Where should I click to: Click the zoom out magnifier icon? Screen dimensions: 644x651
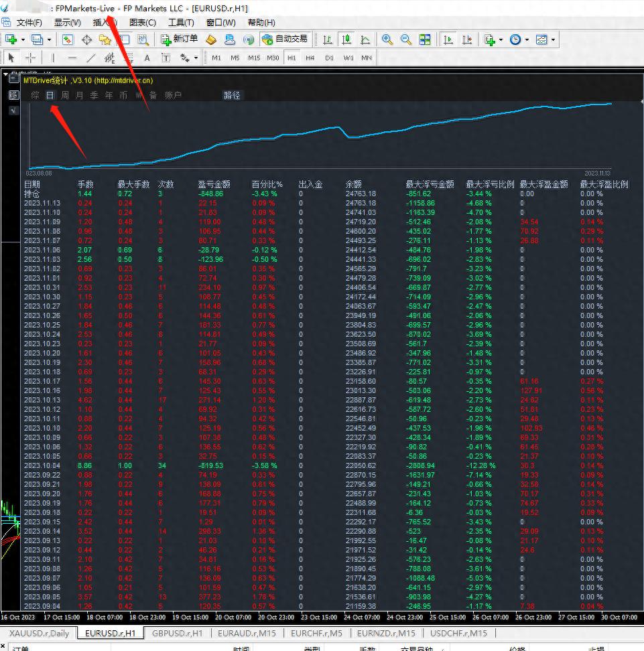405,40
